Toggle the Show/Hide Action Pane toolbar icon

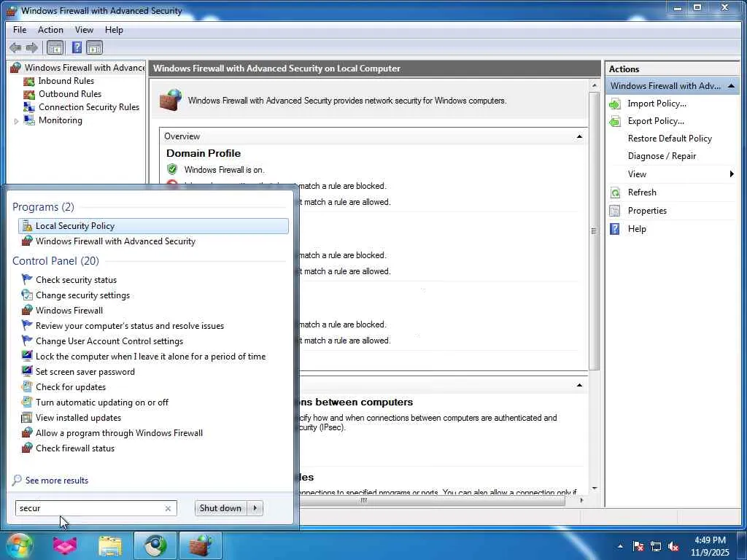94,47
